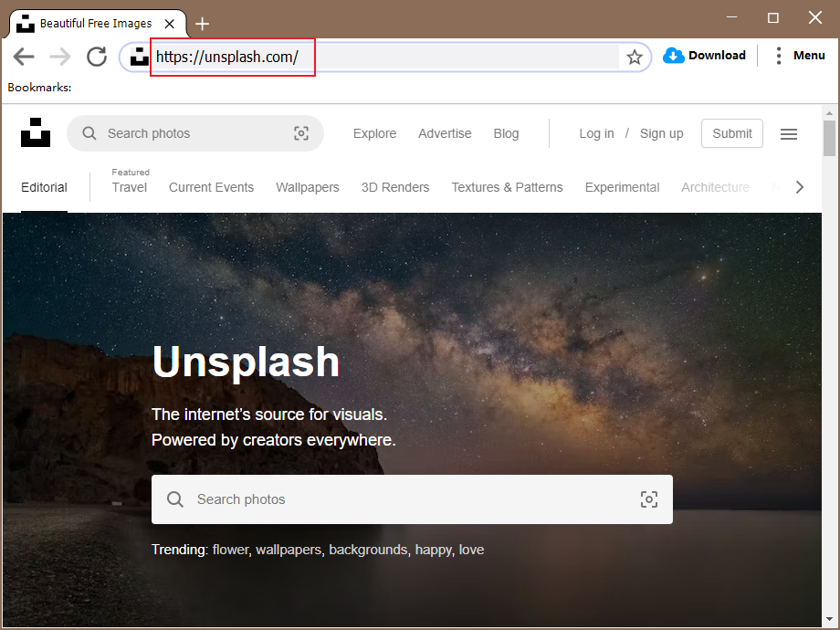Click the Submit button
Screen dimensions: 840x630
tap(731, 133)
